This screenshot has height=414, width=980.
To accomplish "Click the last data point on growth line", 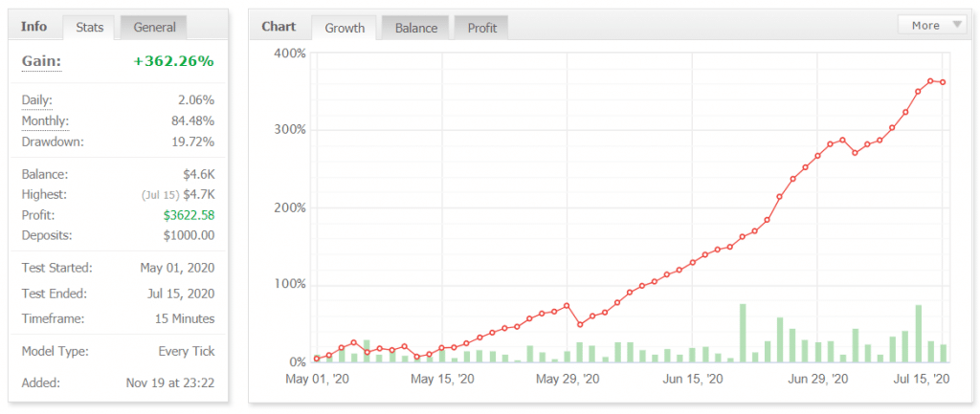I will [x=943, y=82].
